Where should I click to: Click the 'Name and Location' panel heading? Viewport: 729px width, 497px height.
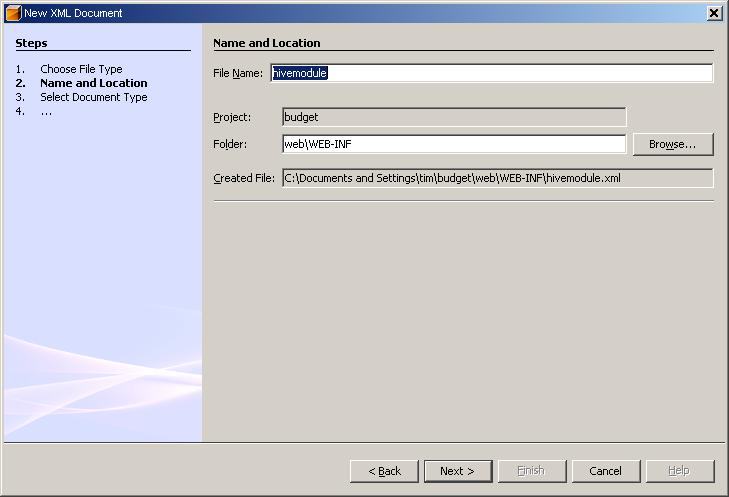point(266,43)
